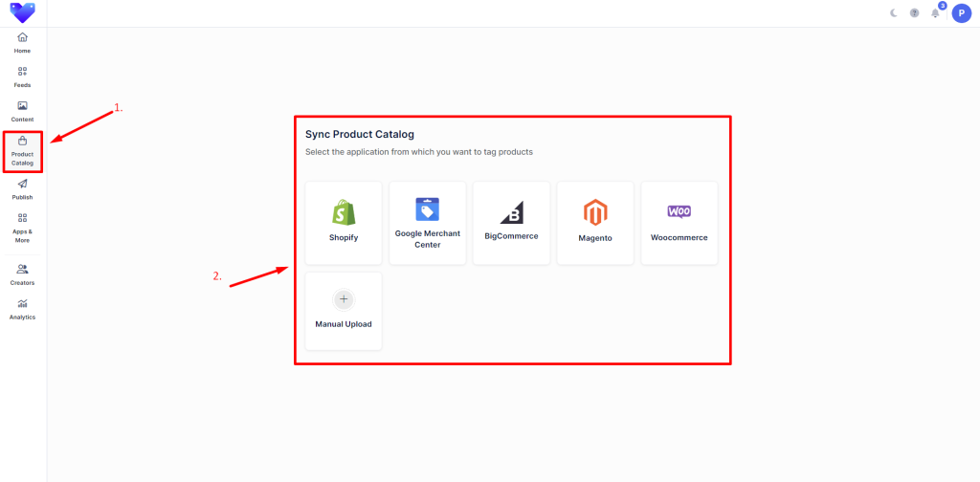Click the notification count badge 3
The image size is (980, 482).
(943, 6)
